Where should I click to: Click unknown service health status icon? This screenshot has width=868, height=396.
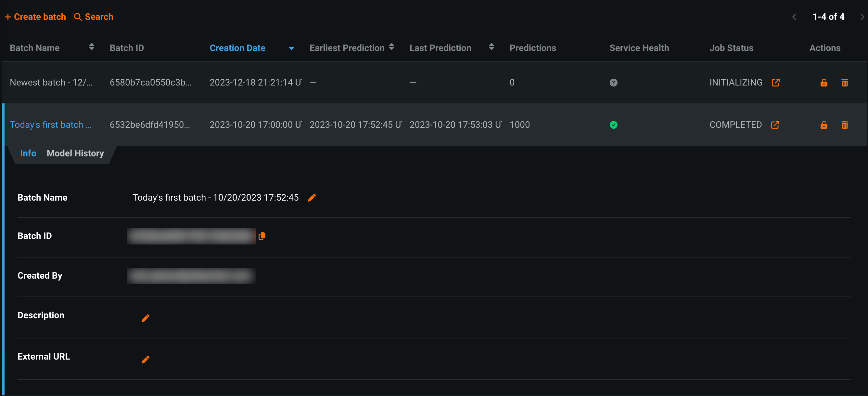click(x=613, y=83)
